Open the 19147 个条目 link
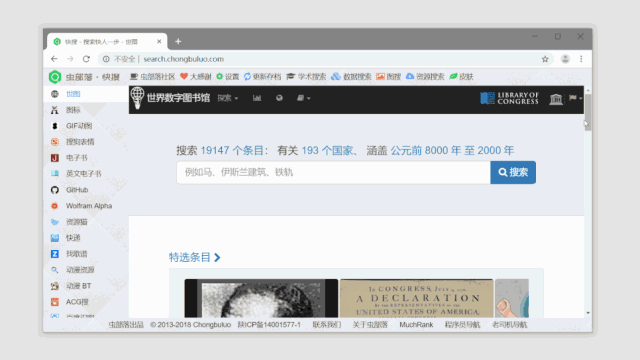Viewport: 640px width, 360px height. [x=232, y=151]
